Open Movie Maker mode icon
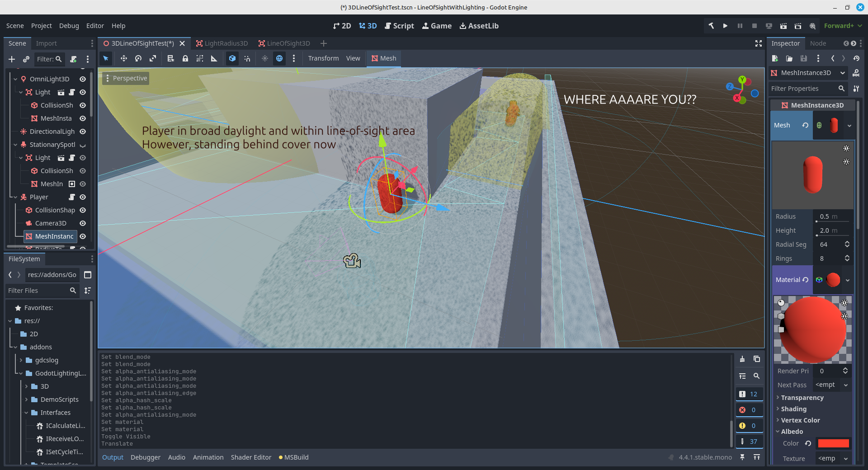Image resolution: width=868 pixels, height=470 pixels. pos(812,26)
